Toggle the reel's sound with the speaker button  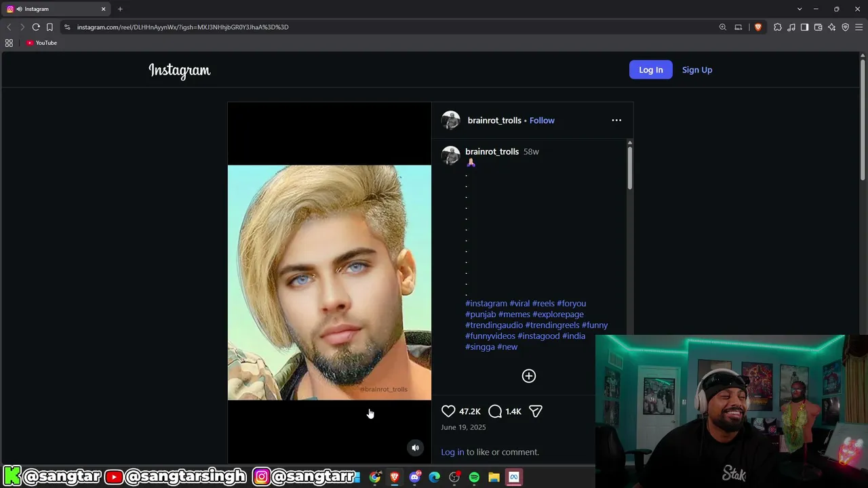point(416,447)
